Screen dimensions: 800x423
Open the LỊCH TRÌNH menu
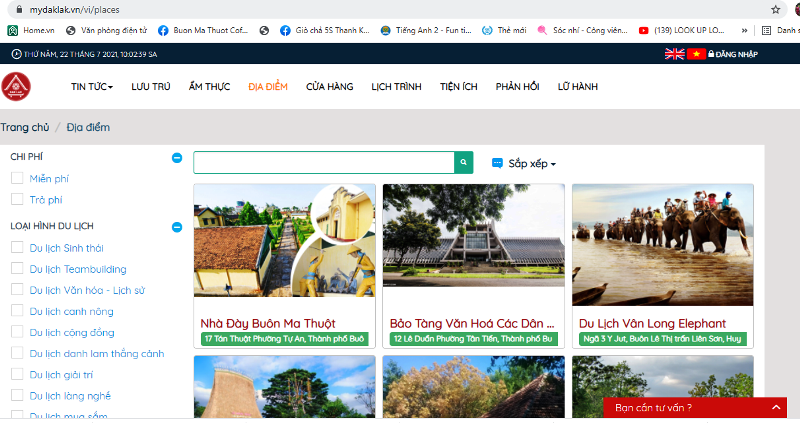396,87
